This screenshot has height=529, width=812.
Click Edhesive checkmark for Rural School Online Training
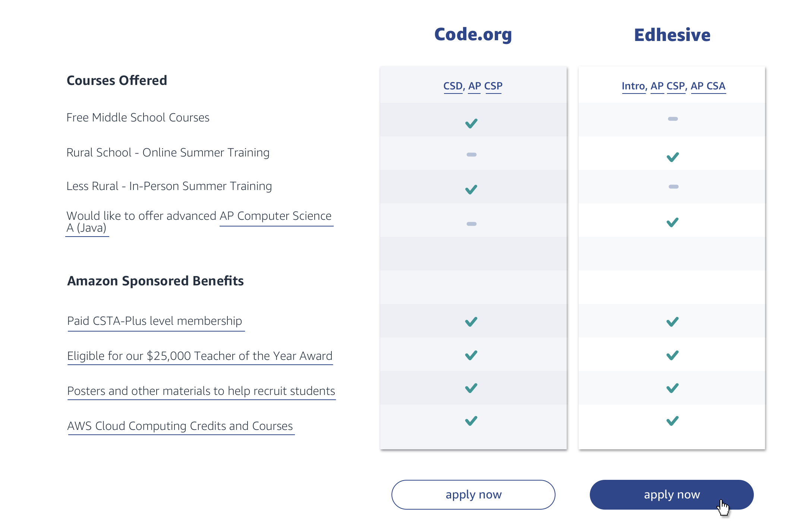[x=673, y=157]
